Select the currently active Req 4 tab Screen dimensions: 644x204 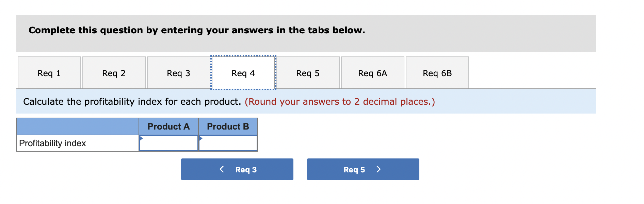[243, 72]
